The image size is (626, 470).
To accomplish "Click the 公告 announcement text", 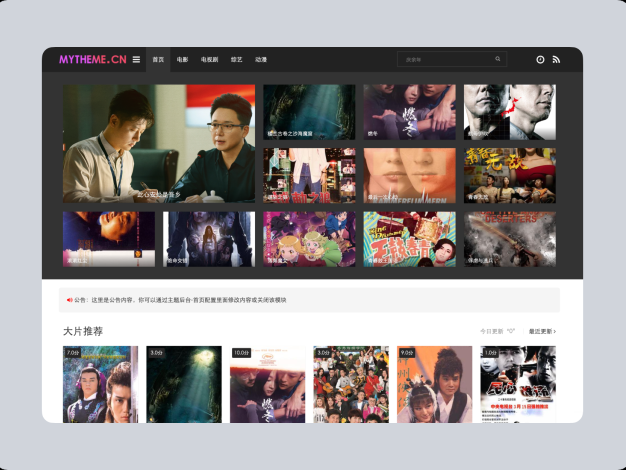I will [x=180, y=300].
